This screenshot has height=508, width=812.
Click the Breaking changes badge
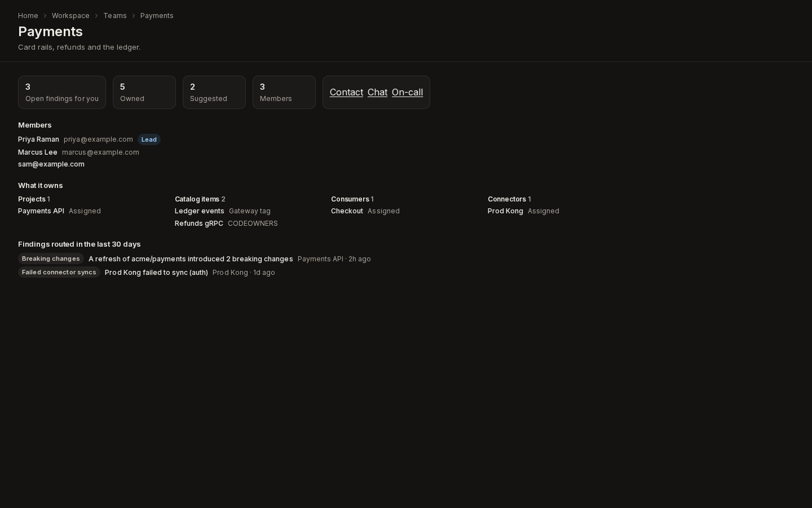pos(51,259)
